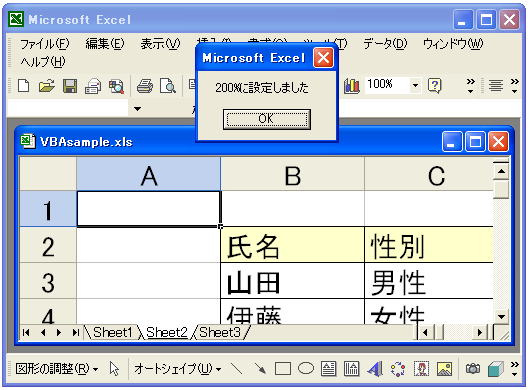Open the オートシェイプ(U) dropdown menu

(177, 368)
